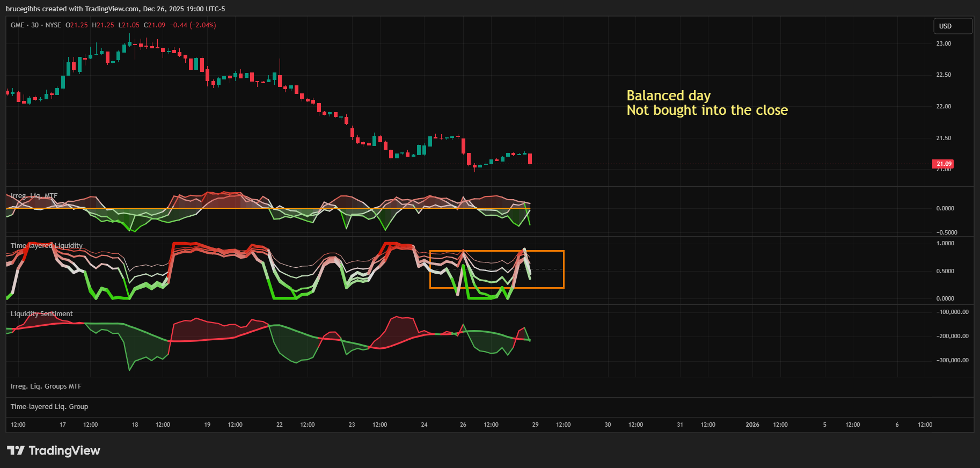Viewport: 980px width, 468px height.
Task: Select the red 21.09 current price label
Action: pyautogui.click(x=943, y=164)
